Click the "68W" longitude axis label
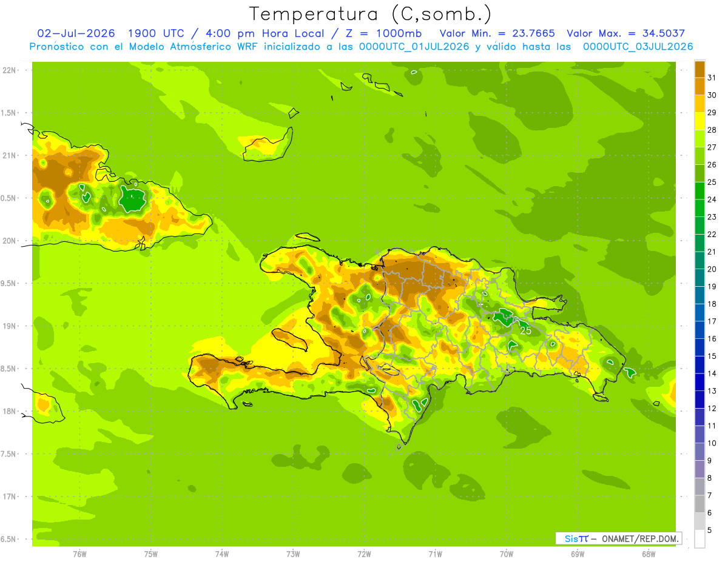The image size is (728, 562). click(649, 554)
